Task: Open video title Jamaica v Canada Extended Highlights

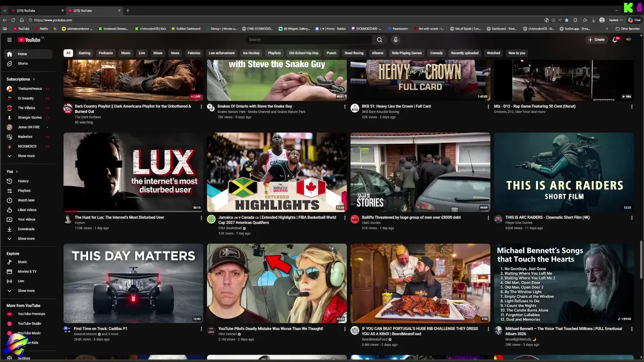Action: pyautogui.click(x=277, y=220)
